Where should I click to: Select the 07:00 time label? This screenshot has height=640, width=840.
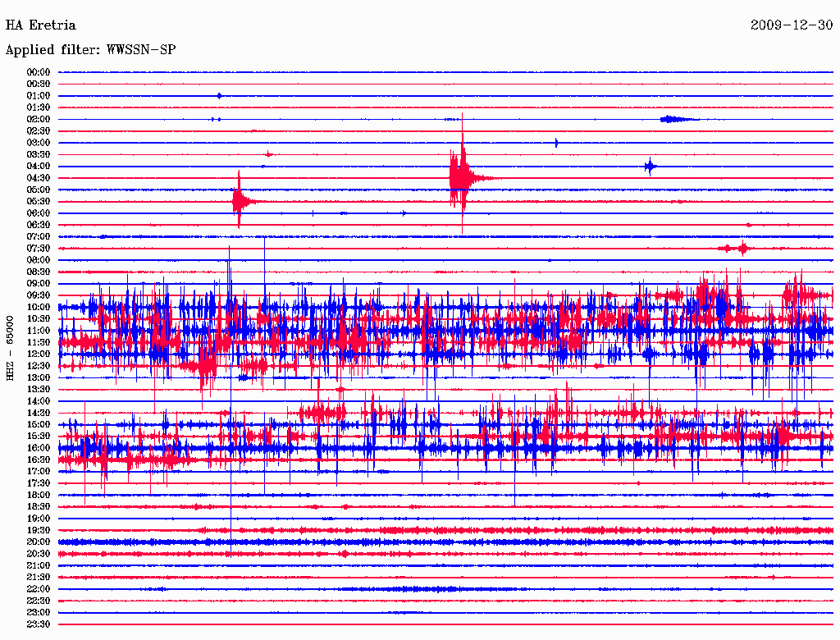click(x=38, y=237)
